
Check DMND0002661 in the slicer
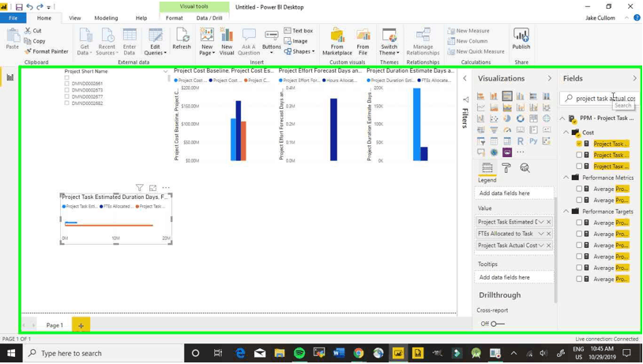click(66, 84)
